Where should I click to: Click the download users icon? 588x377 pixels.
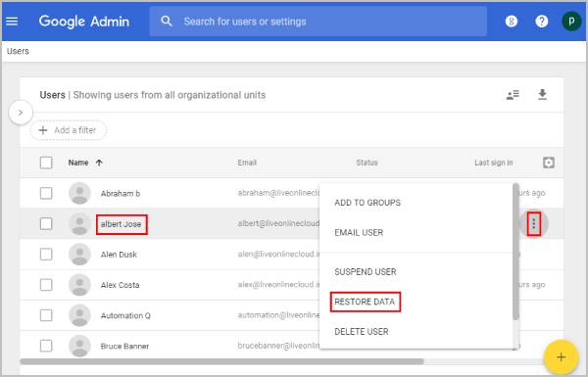[x=542, y=95]
